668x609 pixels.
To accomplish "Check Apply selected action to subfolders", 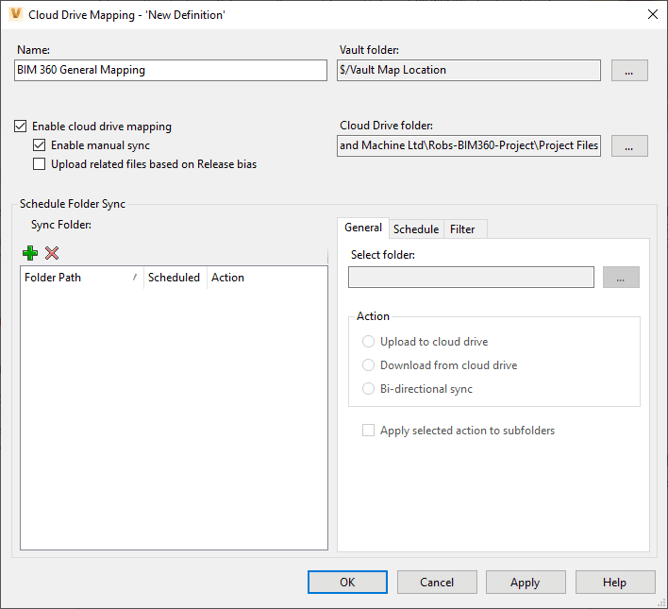I will coord(368,430).
